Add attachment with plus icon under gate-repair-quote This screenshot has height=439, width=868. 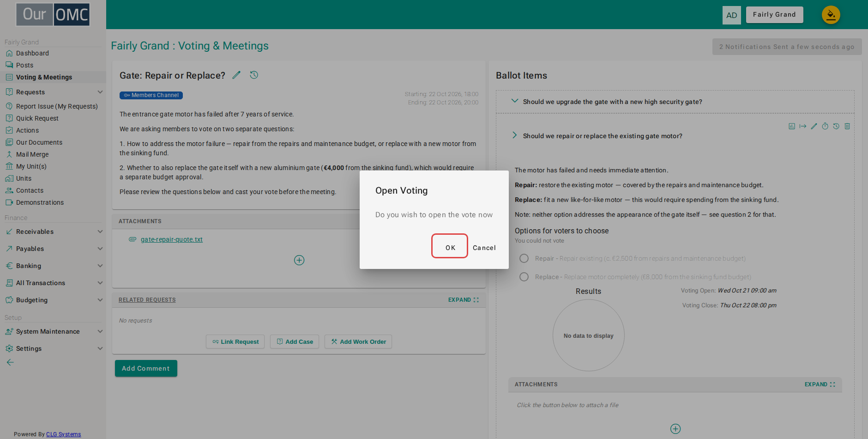pyautogui.click(x=299, y=260)
